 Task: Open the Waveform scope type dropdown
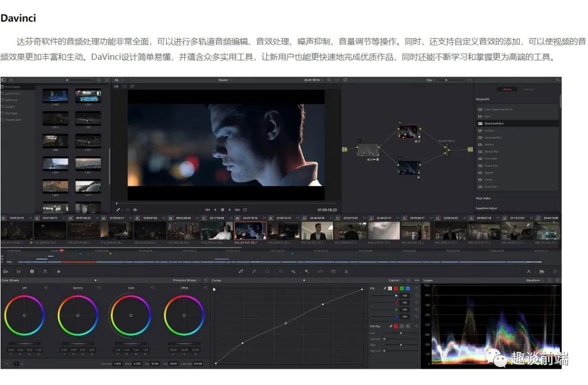point(535,280)
